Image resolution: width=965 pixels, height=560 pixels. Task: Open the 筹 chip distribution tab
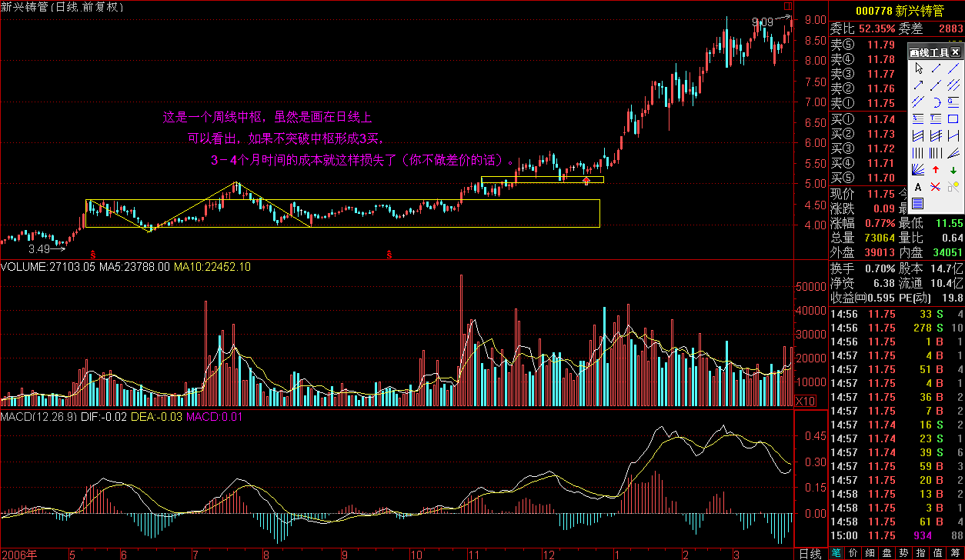click(955, 553)
